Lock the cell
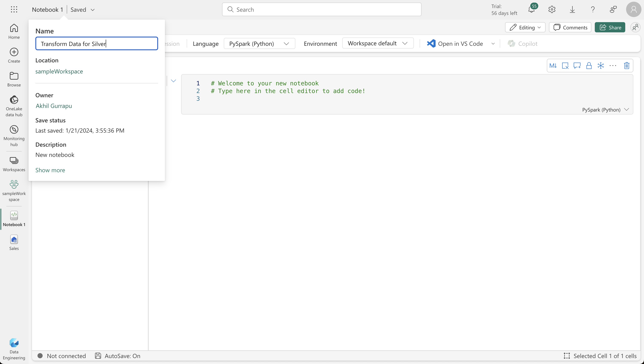The width and height of the screenshot is (644, 364). [x=589, y=66]
